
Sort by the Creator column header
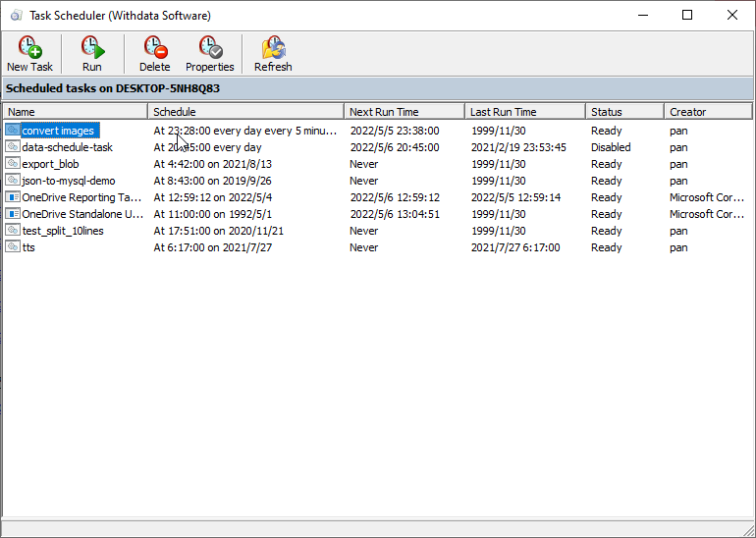(708, 112)
